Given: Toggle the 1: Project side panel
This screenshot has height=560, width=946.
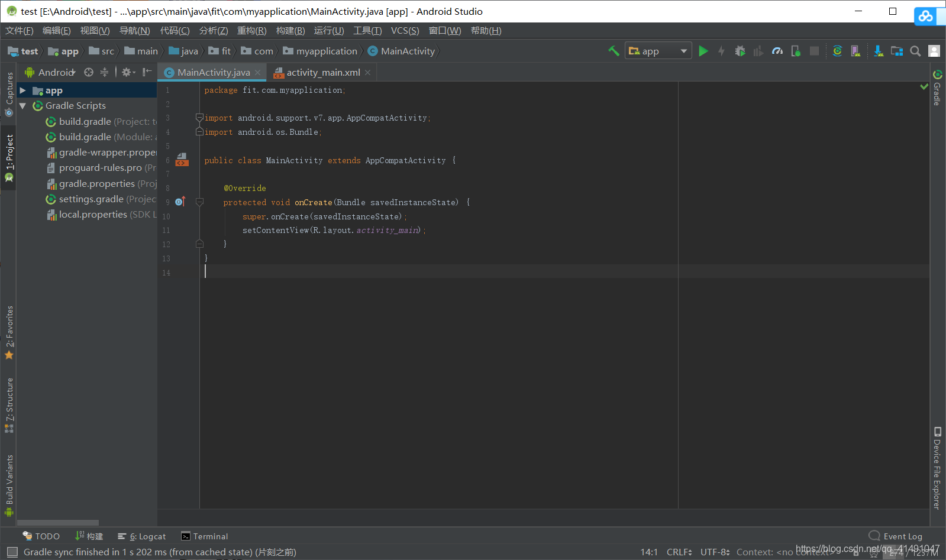Looking at the screenshot, I should [9, 157].
